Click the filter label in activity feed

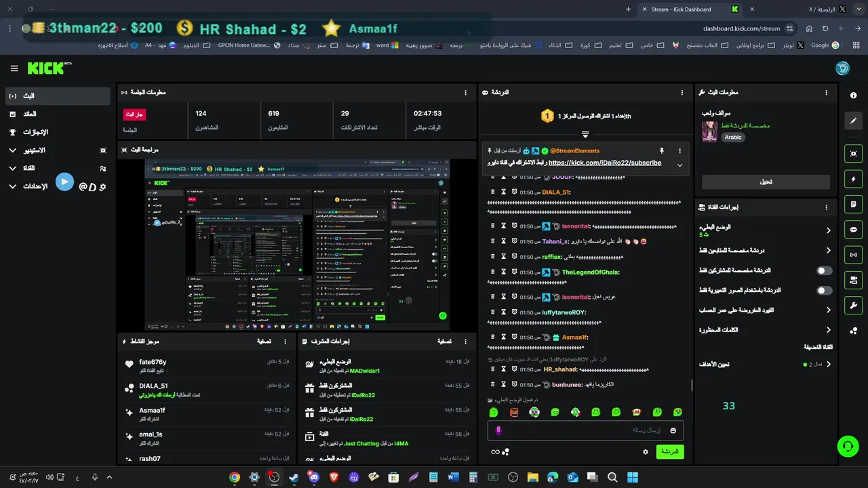(264, 342)
